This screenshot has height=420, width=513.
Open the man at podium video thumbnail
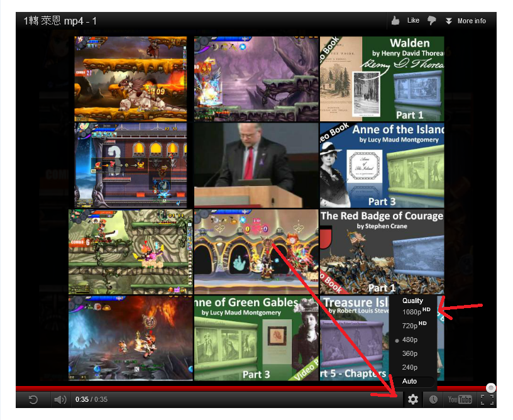pos(256,165)
